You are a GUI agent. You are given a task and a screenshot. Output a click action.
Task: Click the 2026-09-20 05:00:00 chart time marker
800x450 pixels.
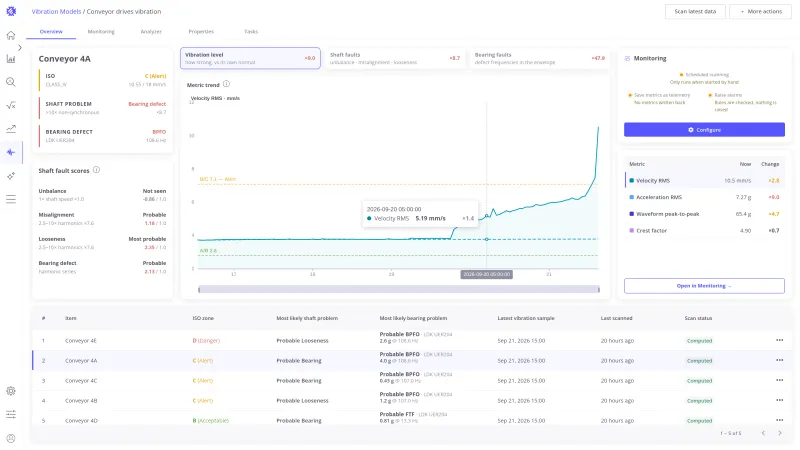(486, 274)
